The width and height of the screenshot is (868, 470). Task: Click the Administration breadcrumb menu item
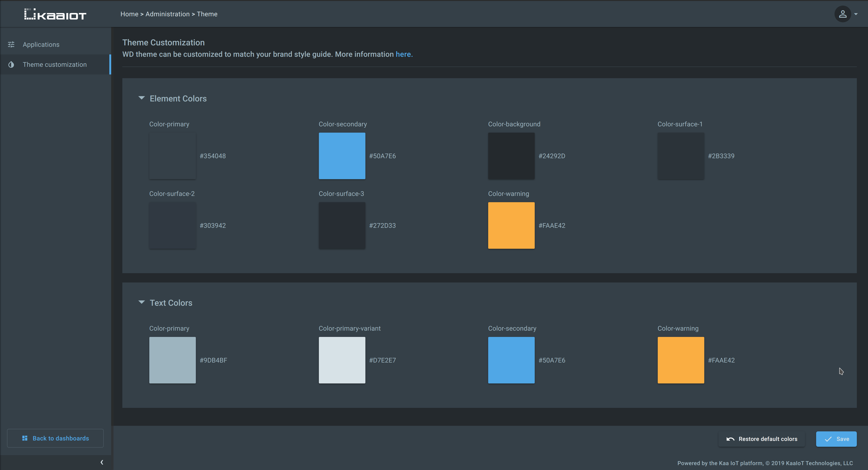(x=167, y=13)
